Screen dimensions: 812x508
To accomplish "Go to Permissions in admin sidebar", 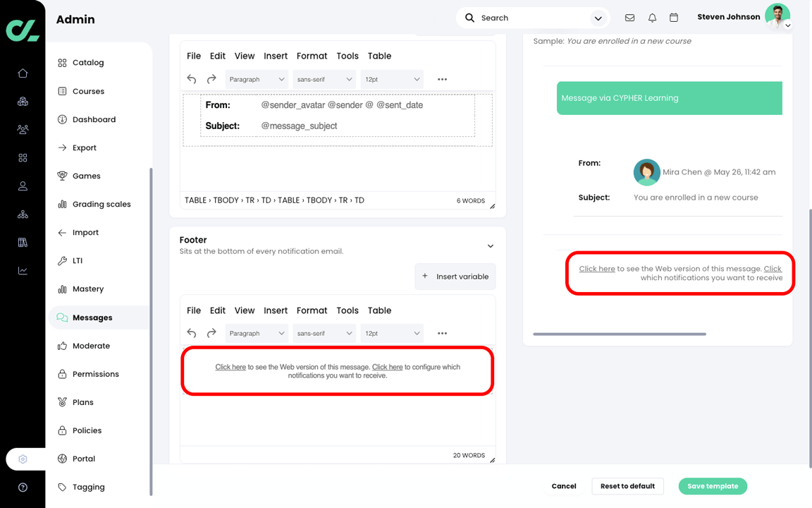I will click(x=95, y=374).
